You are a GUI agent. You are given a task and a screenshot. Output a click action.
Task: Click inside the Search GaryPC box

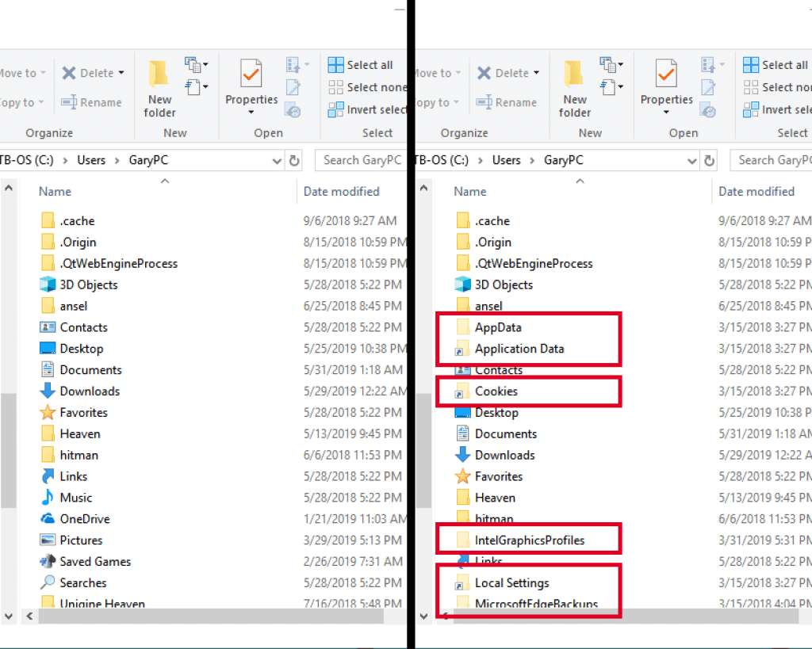click(x=361, y=159)
